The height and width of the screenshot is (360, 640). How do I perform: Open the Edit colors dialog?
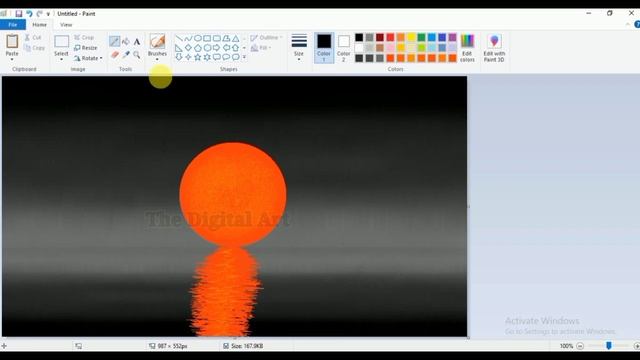tap(467, 48)
